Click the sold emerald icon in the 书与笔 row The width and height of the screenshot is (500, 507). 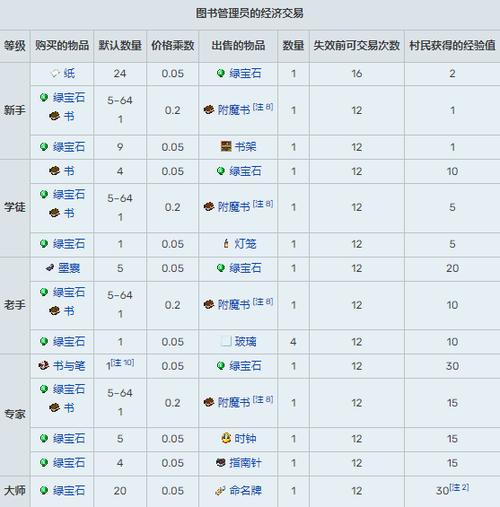pyautogui.click(x=221, y=365)
